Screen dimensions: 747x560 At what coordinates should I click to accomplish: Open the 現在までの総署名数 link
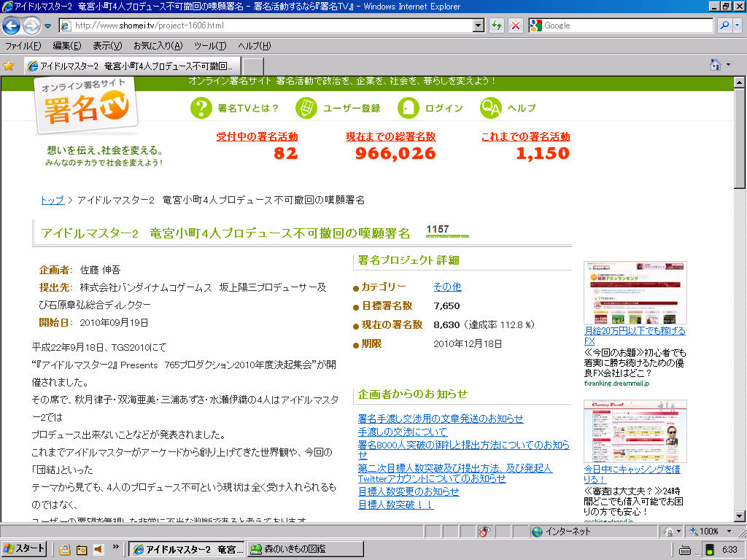[391, 136]
